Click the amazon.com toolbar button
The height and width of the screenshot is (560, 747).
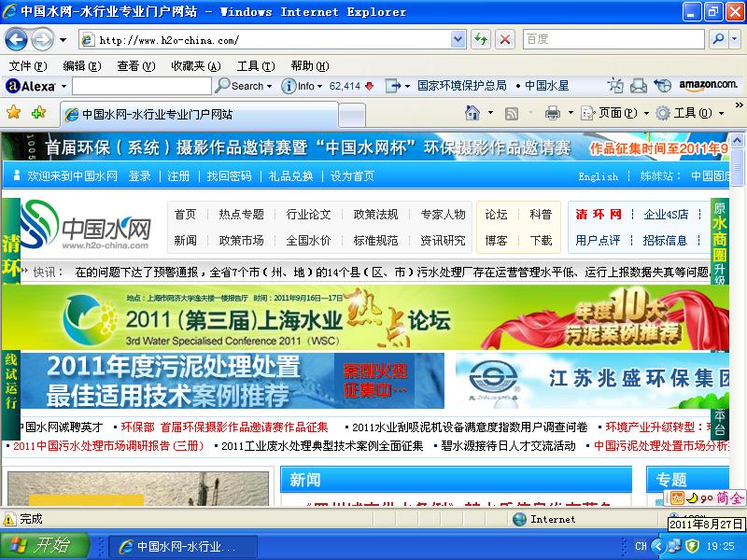[709, 85]
